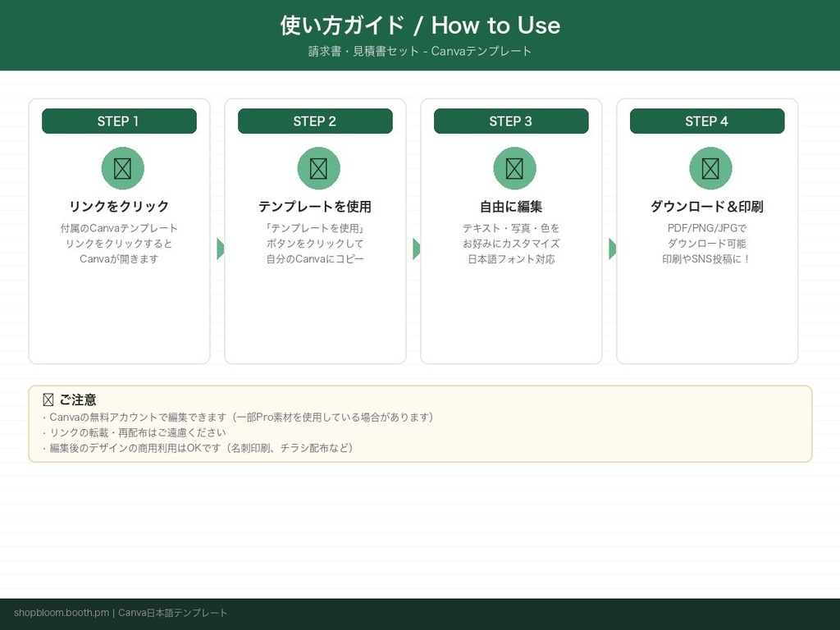Expand the テンプレートを使用 step card
This screenshot has width=840, height=630.
point(315,231)
